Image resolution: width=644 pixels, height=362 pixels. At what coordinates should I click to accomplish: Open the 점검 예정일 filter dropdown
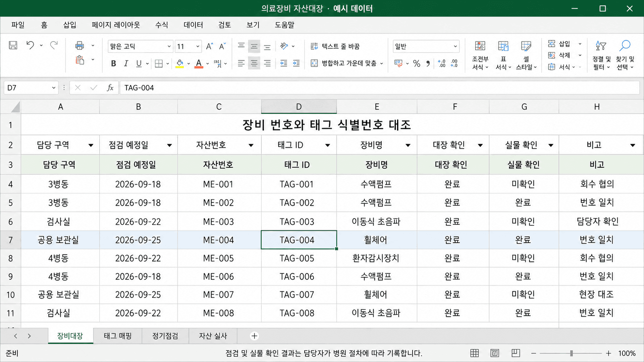coord(169,145)
